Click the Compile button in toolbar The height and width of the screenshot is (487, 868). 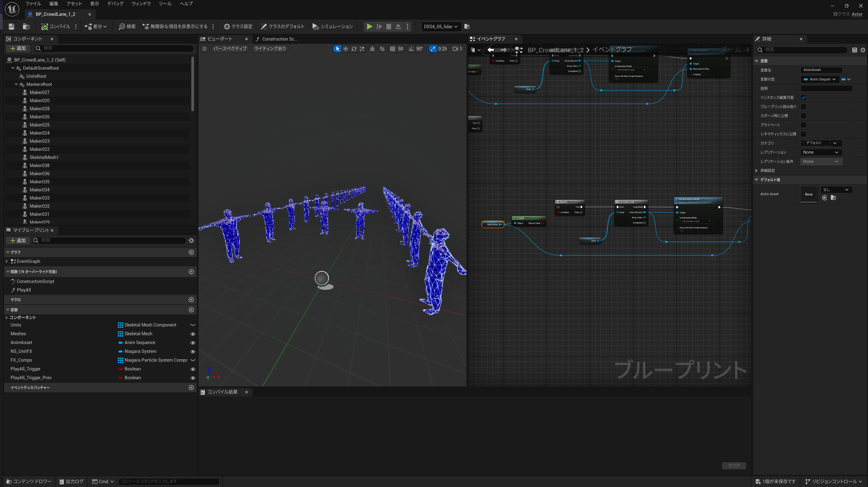(x=56, y=26)
